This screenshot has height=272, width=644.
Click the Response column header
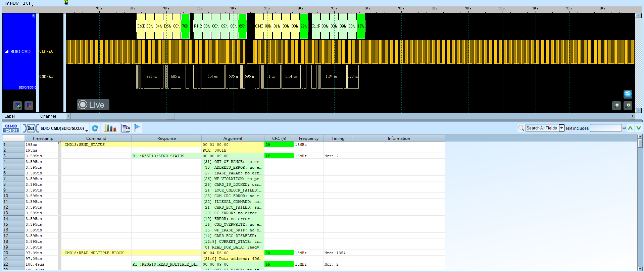coord(166,139)
